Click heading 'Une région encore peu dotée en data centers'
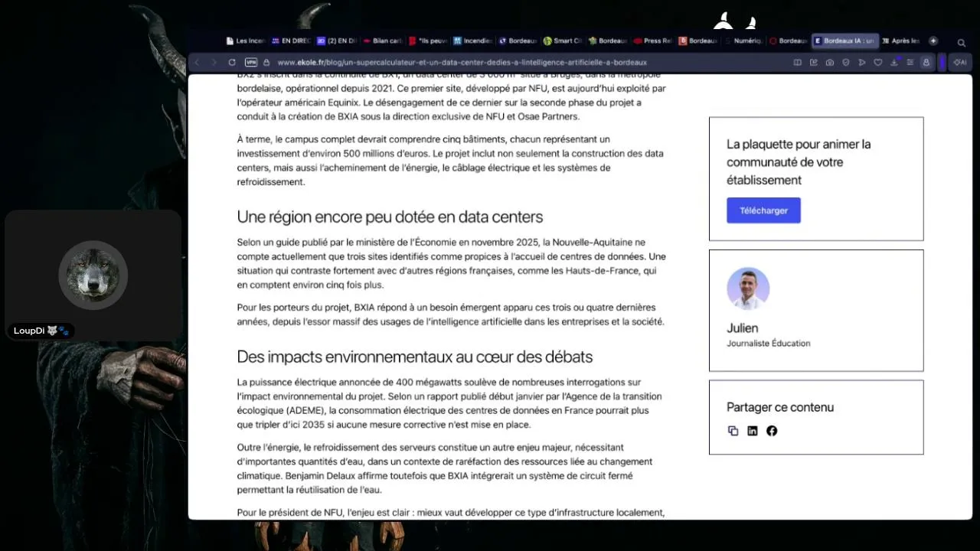The height and width of the screenshot is (551, 980). pos(390,217)
